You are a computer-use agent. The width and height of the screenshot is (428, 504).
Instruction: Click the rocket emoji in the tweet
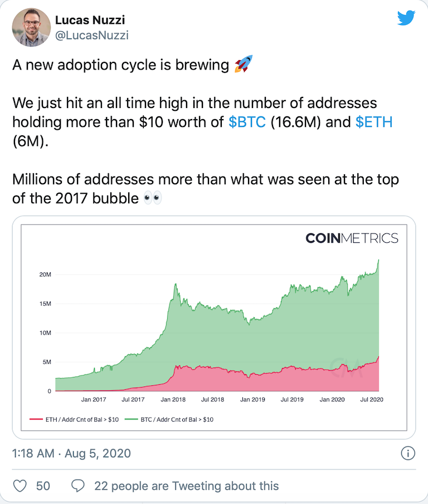(x=242, y=65)
